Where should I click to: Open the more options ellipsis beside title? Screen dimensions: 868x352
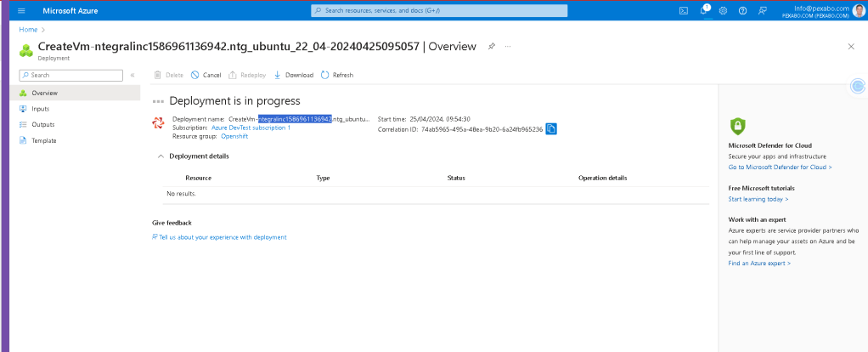coord(508,47)
